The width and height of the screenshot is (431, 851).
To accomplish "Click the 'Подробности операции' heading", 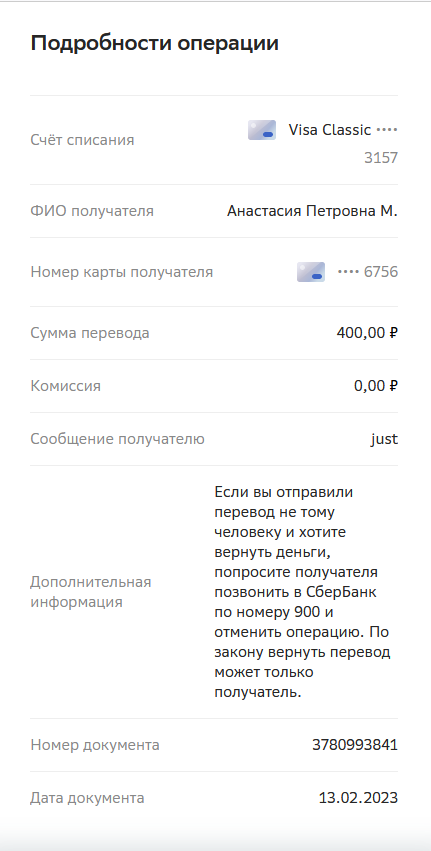I will pyautogui.click(x=155, y=43).
